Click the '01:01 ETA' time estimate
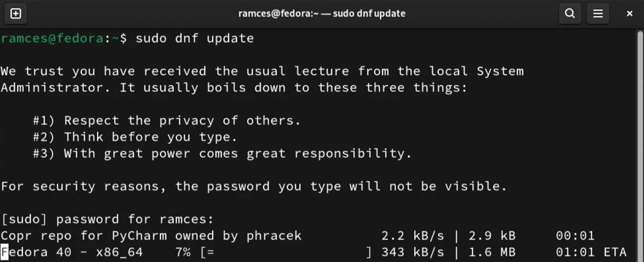The height and width of the screenshot is (262, 644). pyautogui.click(x=591, y=252)
